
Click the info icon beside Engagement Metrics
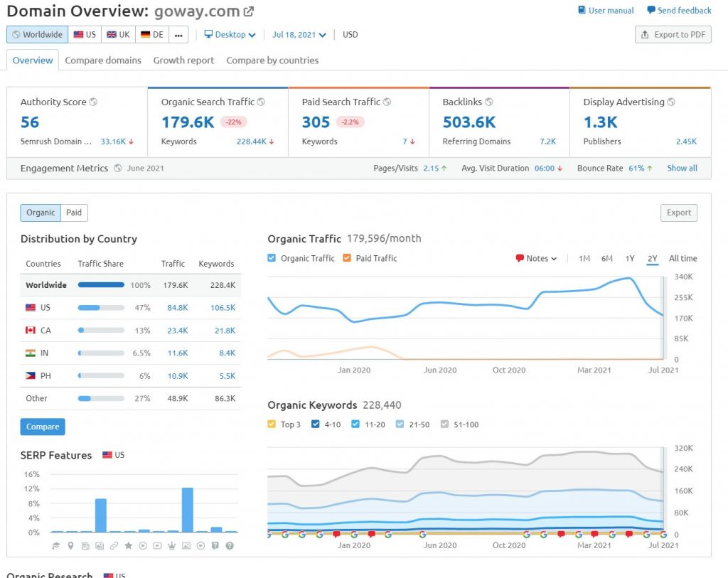(x=118, y=168)
